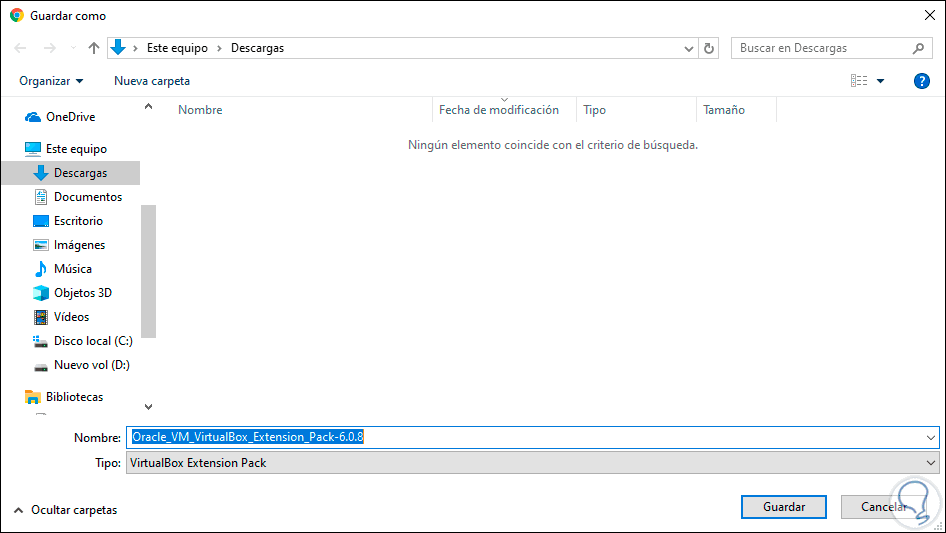Click the sidebar scroll down arrow
The width and height of the screenshot is (946, 533).
coord(148,407)
